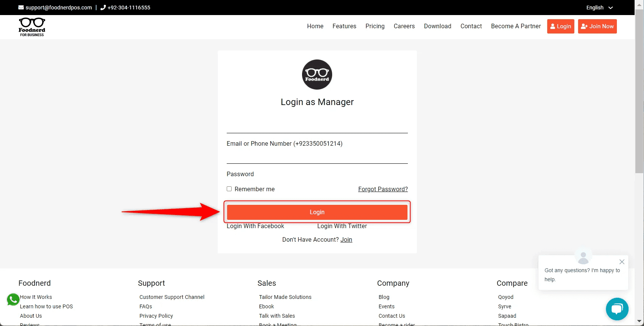Toggle the Remember me checkbox
This screenshot has height=326, width=644.
click(229, 189)
